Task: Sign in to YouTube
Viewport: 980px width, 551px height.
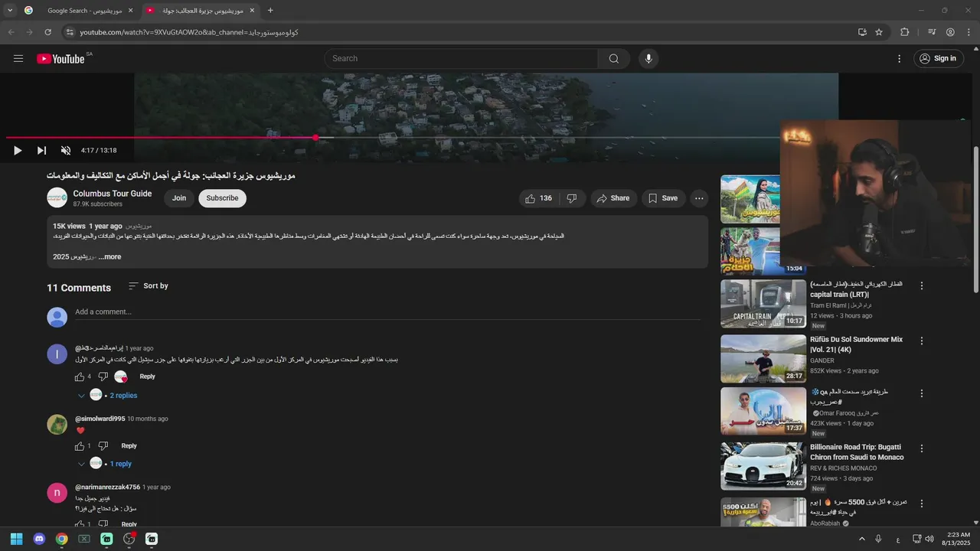Action: pyautogui.click(x=939, y=59)
